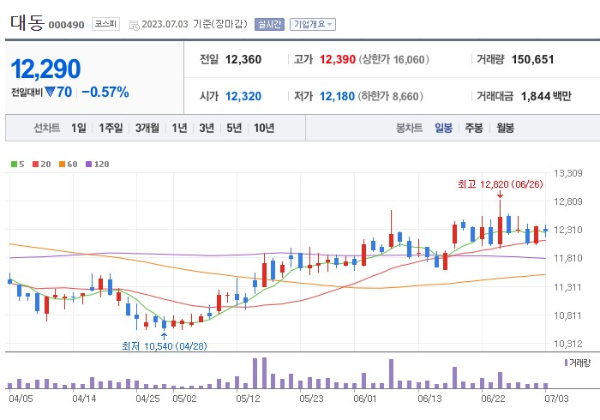Click the stock code 000490
The width and height of the screenshot is (600, 420).
tap(67, 25)
